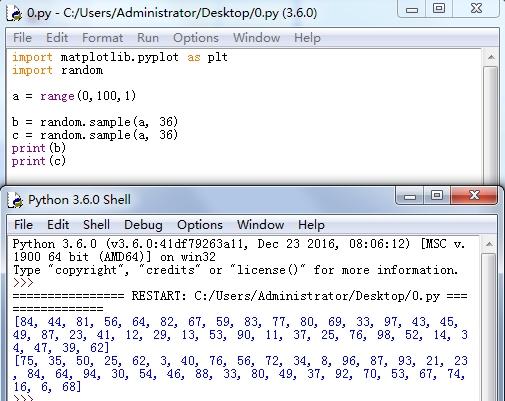The height and width of the screenshot is (401, 505).
Task: Click scroll-up arrow in Shell scrollbar
Action: point(489,244)
